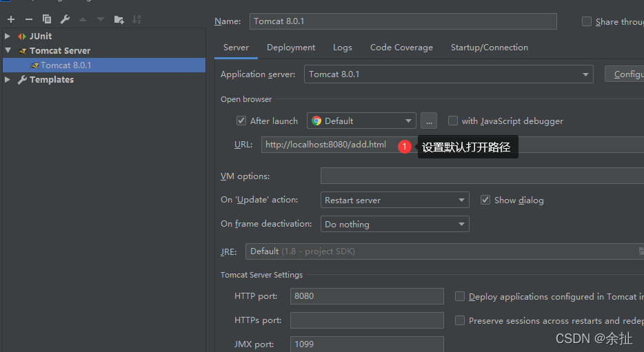
Task: Click the JMX port field
Action: point(367,344)
